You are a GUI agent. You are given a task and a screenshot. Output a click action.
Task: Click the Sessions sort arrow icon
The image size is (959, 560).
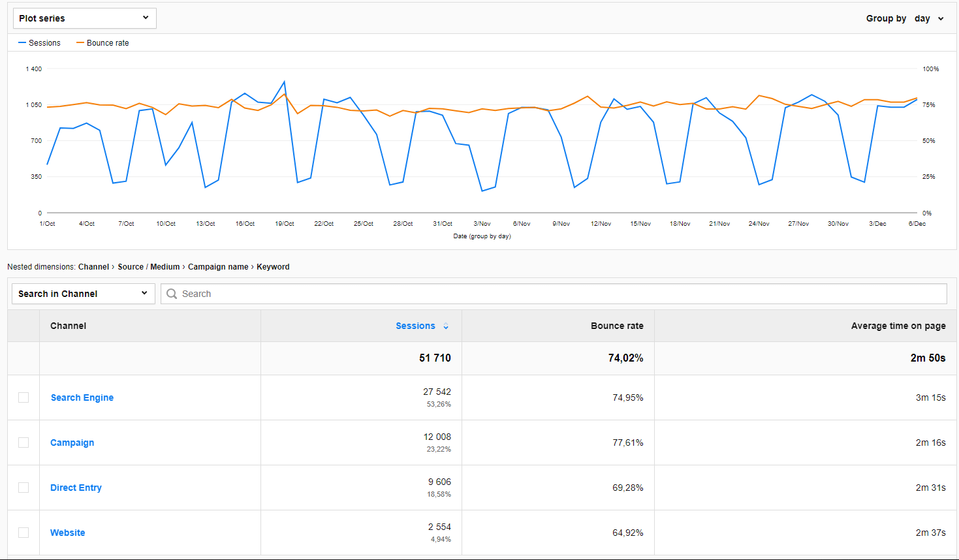pyautogui.click(x=446, y=326)
